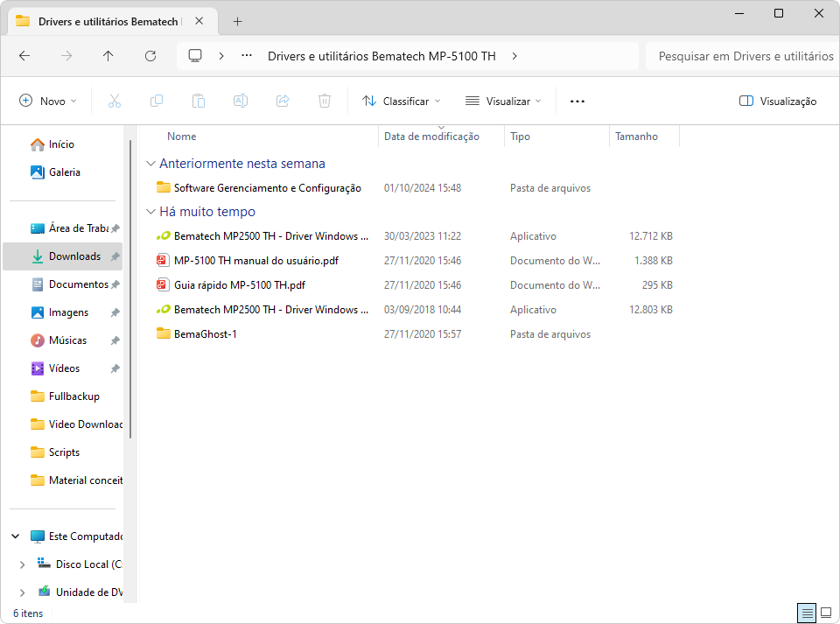Open the Novo dropdown menu
Screen dimensions: 840x624
47,102
